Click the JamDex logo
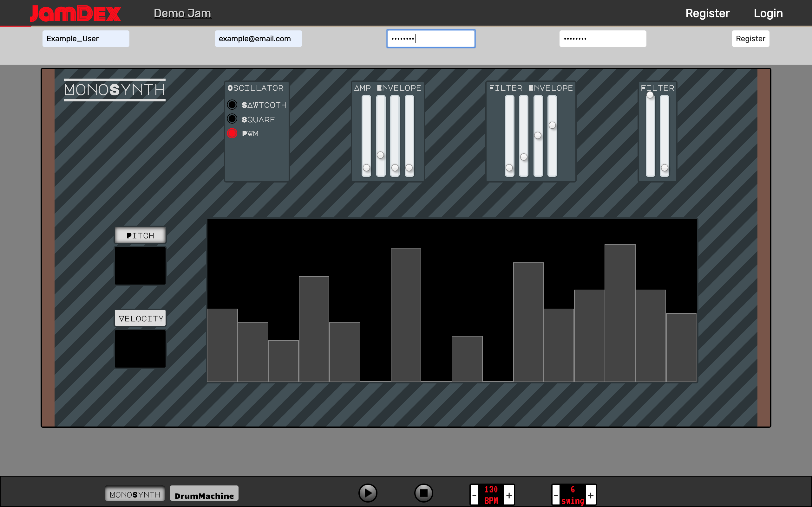The image size is (812, 507). click(75, 13)
